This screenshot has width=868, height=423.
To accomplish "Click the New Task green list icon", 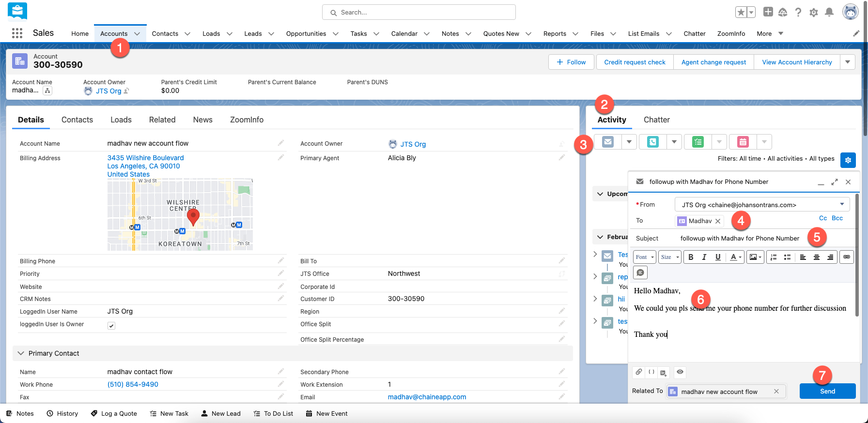I will click(698, 142).
